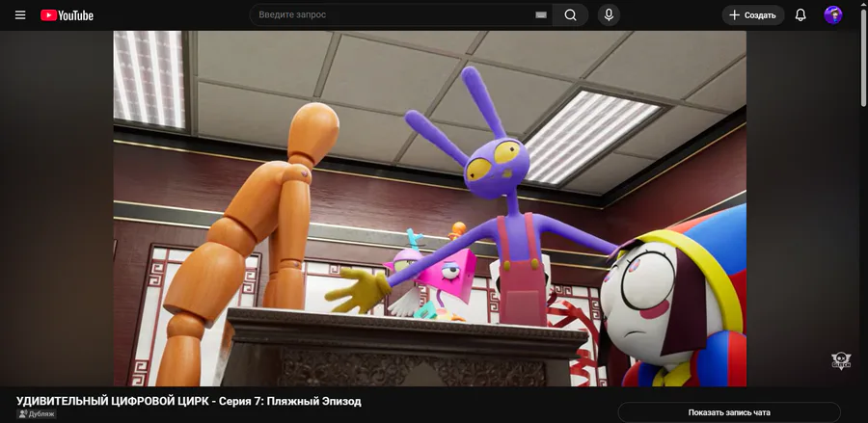The height and width of the screenshot is (423, 868).
Task: Start voice search with microphone
Action: pos(609,14)
